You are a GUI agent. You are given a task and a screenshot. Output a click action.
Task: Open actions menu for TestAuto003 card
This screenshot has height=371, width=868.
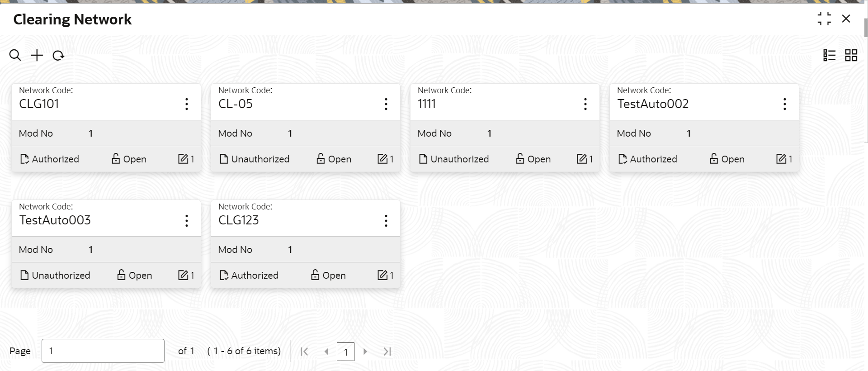[186, 221]
